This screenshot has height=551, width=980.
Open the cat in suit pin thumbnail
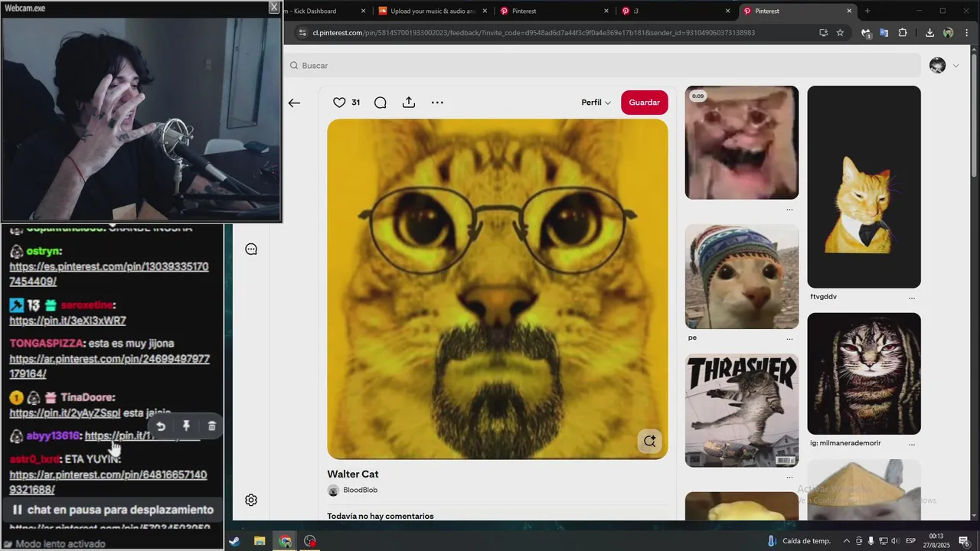pos(864,187)
